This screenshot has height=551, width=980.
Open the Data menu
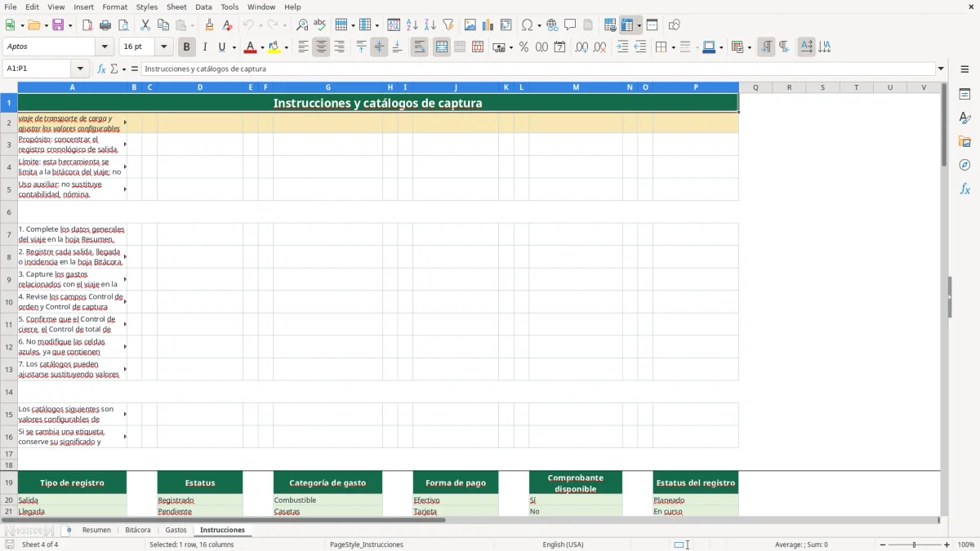pos(203,7)
